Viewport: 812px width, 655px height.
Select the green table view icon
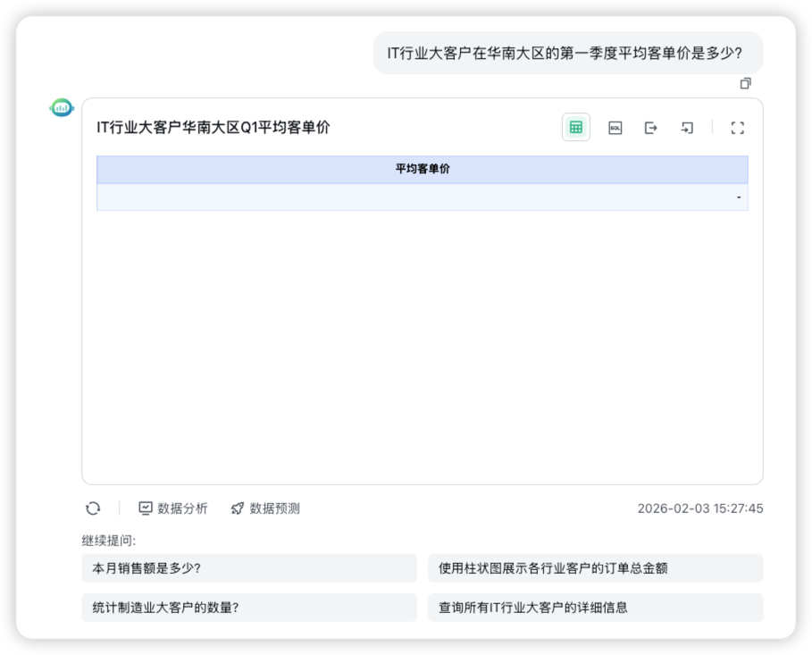click(576, 128)
